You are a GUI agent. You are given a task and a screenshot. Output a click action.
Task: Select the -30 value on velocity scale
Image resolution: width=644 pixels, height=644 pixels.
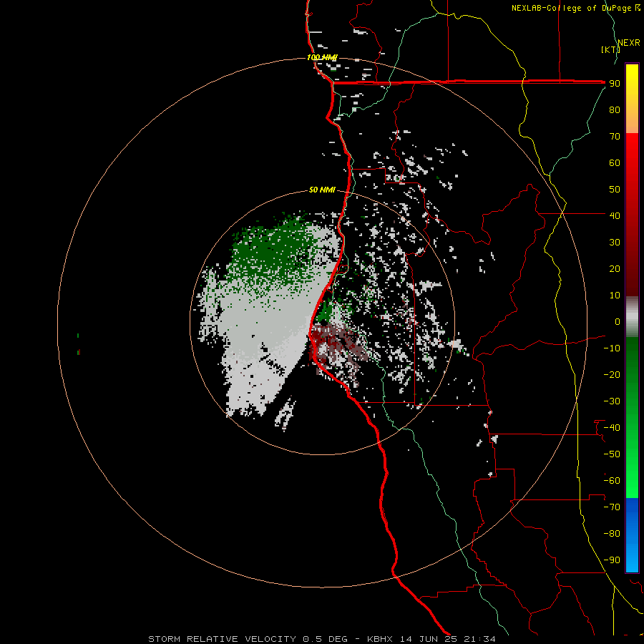612,401
